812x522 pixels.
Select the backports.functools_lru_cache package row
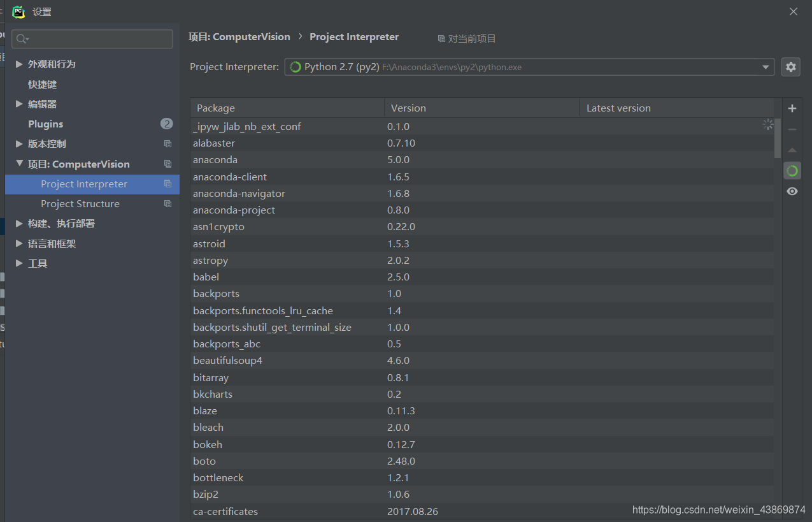(482, 310)
